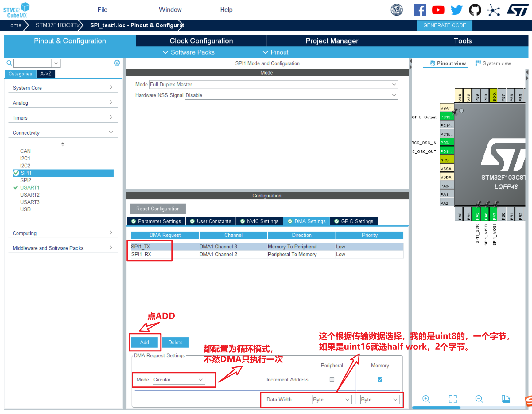Toggle Memory increment address checkbox
The image size is (532, 414).
pyautogui.click(x=380, y=379)
